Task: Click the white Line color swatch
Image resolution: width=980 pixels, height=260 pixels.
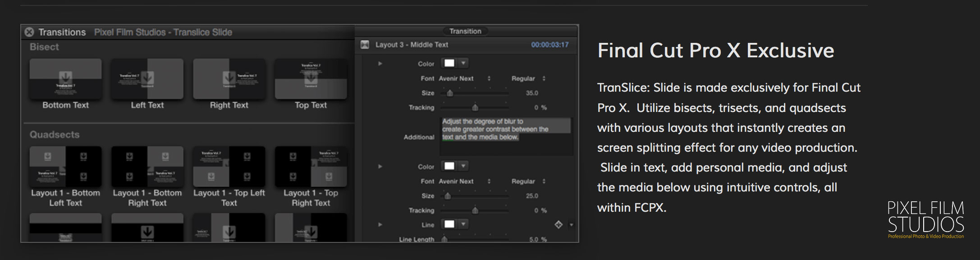Action: (449, 224)
